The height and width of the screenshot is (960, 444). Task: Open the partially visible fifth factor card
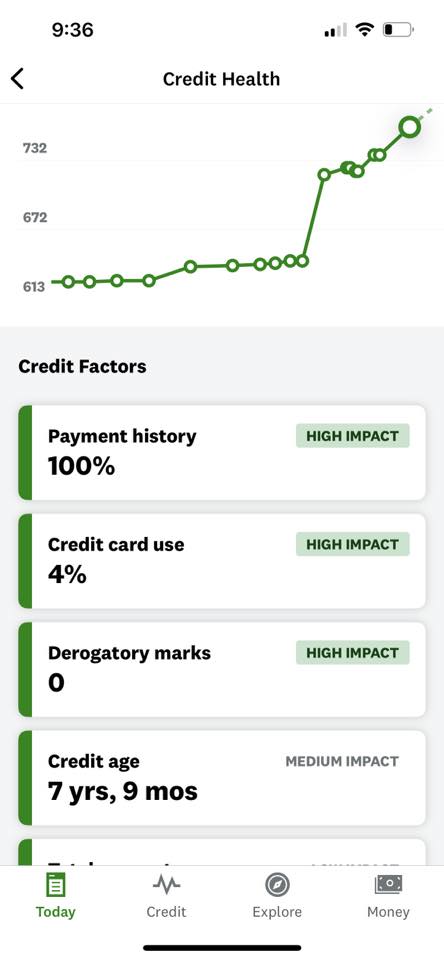point(222,852)
